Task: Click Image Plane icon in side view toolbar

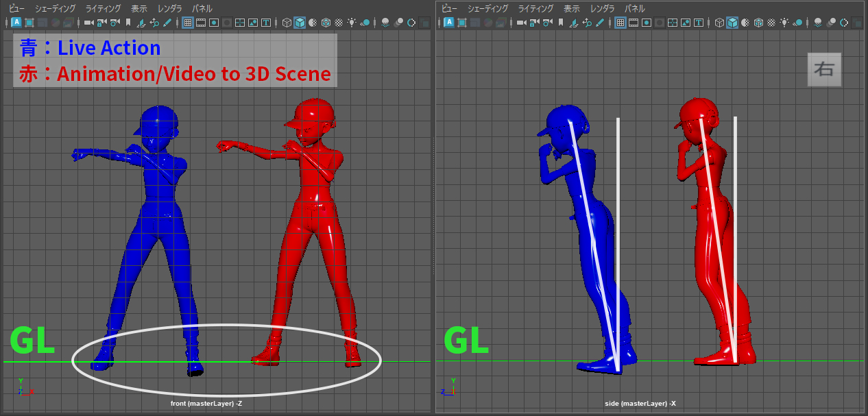Action: [573, 23]
